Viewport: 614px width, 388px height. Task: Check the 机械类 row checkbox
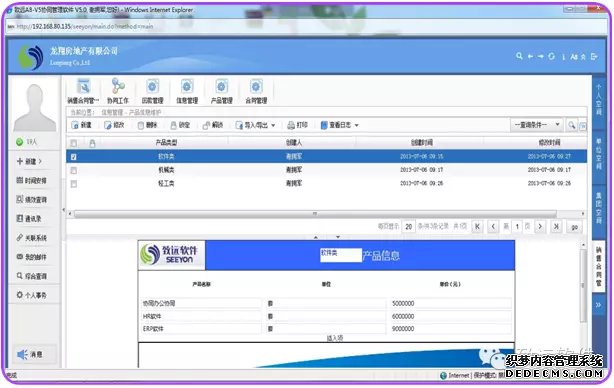(74, 170)
